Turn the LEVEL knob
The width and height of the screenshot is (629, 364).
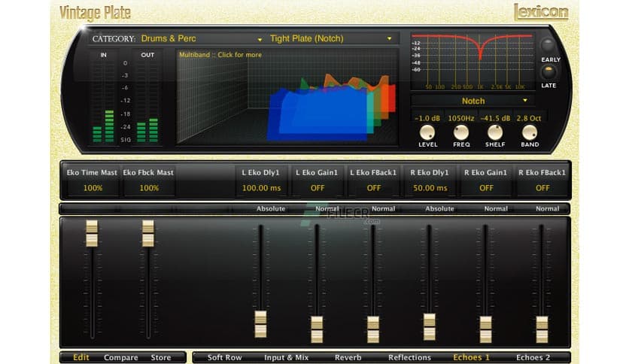pyautogui.click(x=427, y=132)
